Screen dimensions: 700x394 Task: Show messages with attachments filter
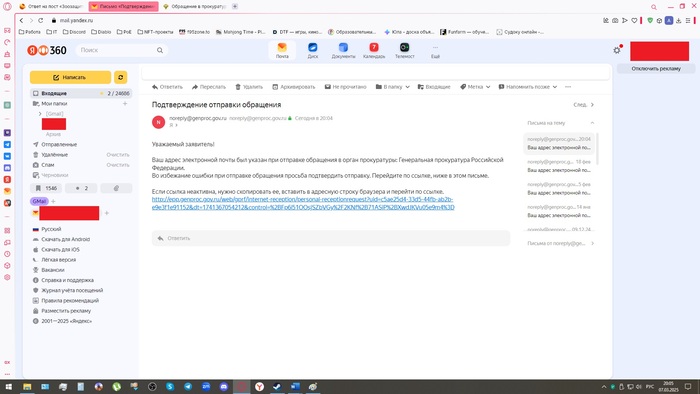116,188
